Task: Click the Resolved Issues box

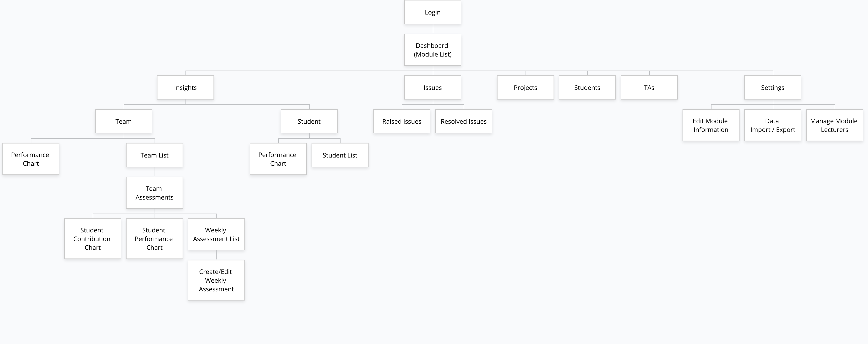Action: coord(464,121)
